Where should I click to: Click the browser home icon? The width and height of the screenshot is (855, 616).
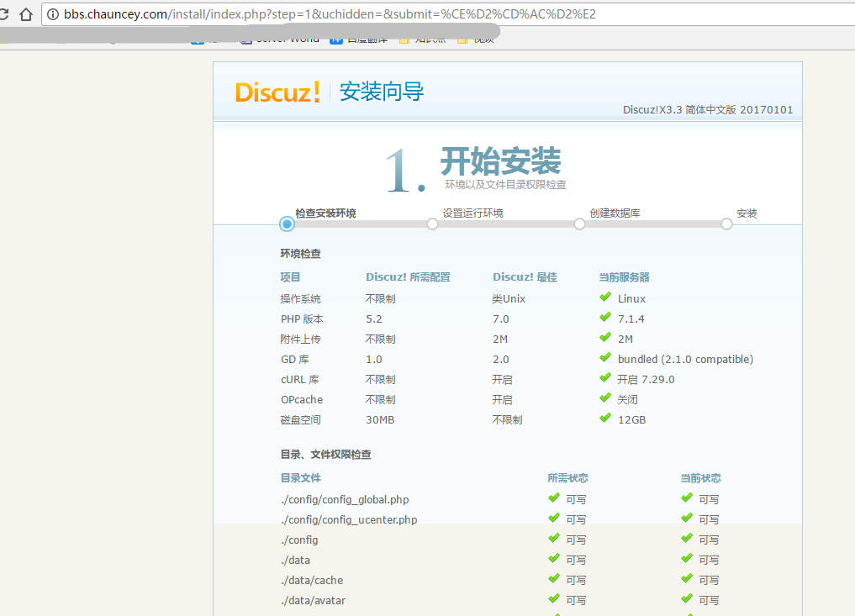[25, 14]
